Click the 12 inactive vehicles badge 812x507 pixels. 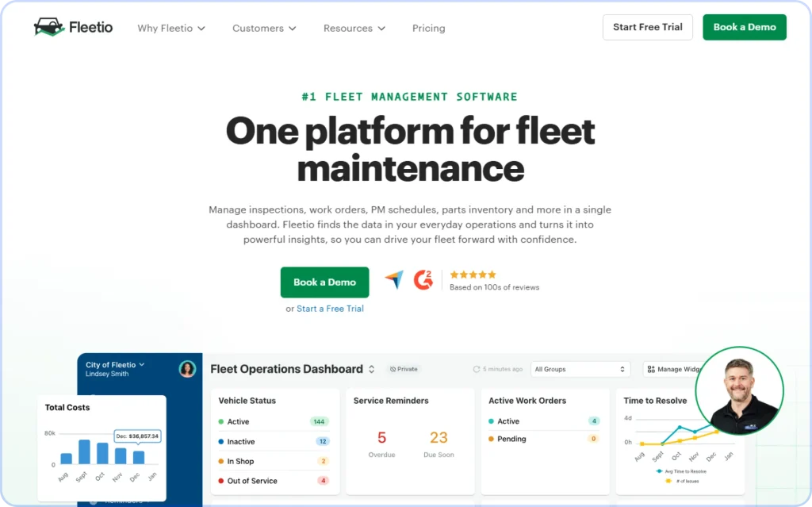pos(323,442)
